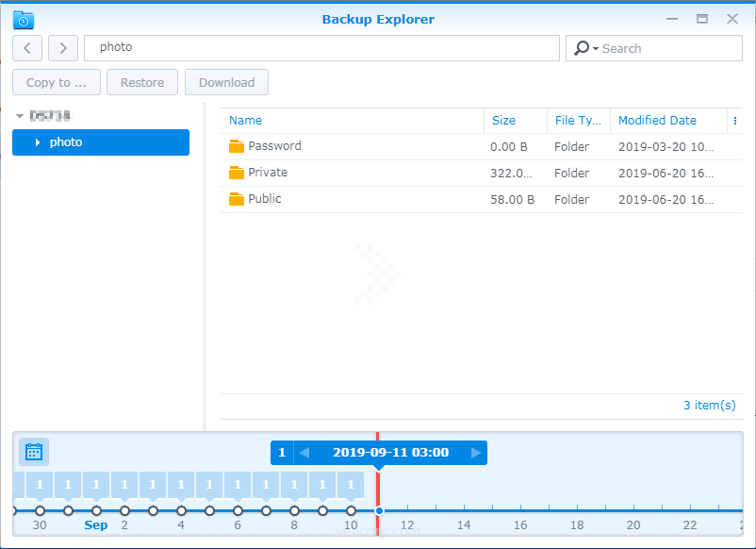Select the backup marker above Sep 6
The image size is (756, 549).
238,486
